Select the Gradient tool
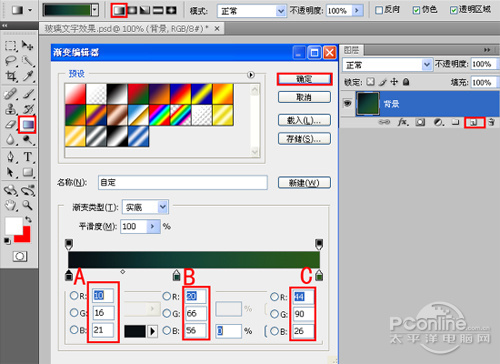The image size is (500, 364). click(x=27, y=125)
